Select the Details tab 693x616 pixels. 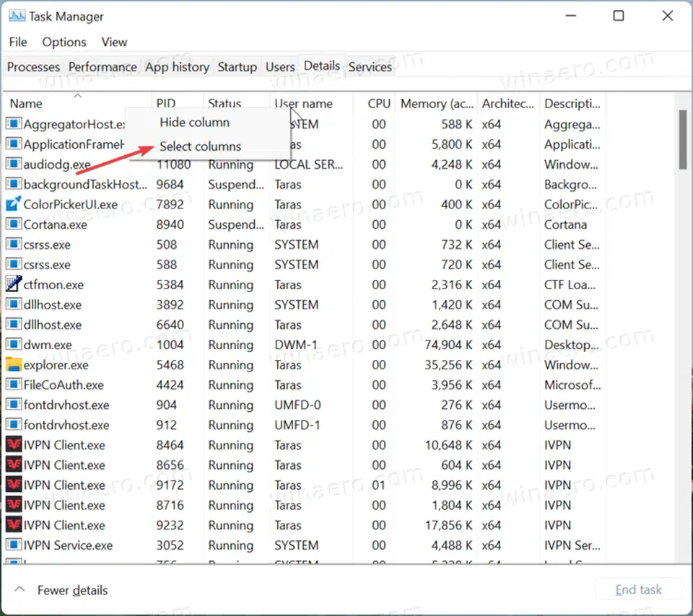click(x=322, y=66)
